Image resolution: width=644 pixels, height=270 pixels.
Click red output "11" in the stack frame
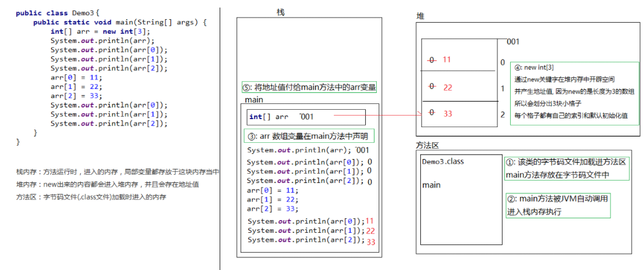[x=370, y=221]
